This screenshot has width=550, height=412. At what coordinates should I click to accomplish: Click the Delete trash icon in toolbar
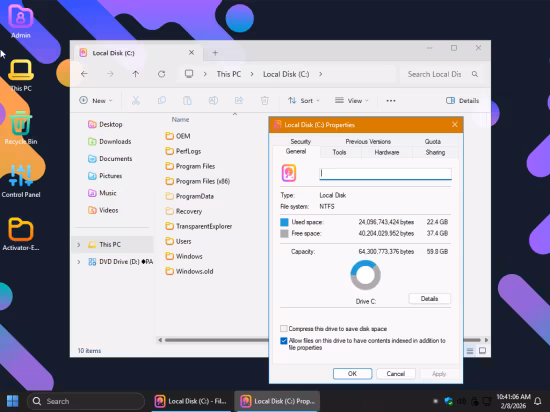click(x=265, y=101)
